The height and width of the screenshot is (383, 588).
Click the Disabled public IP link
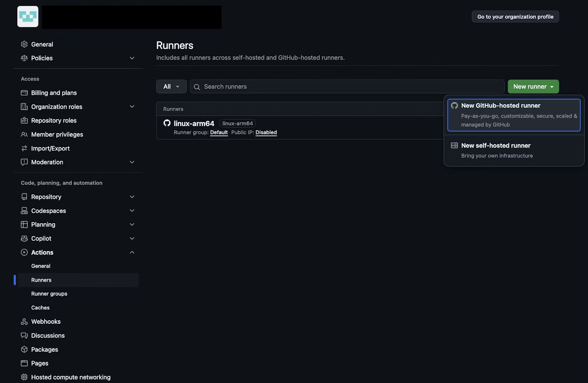(x=266, y=132)
